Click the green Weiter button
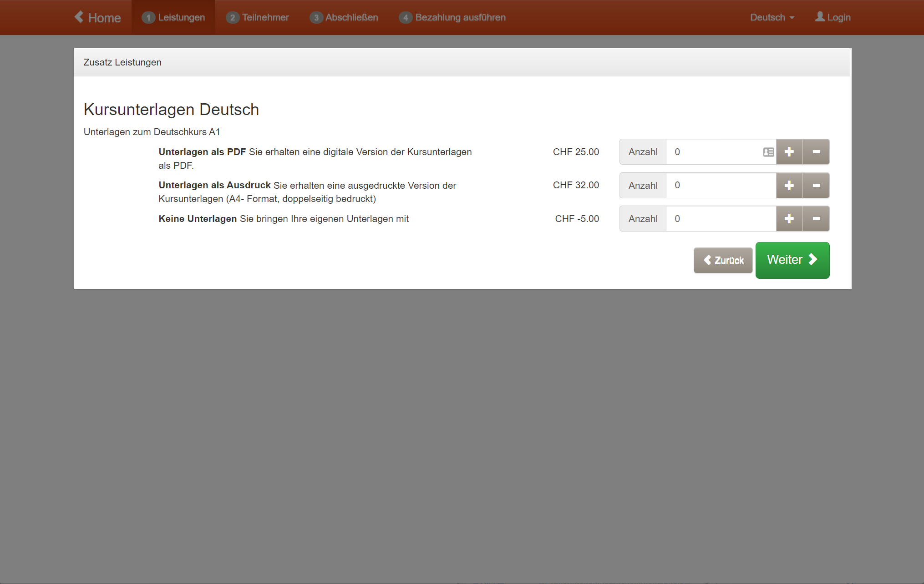Screen dimensions: 924x584 click(x=792, y=260)
